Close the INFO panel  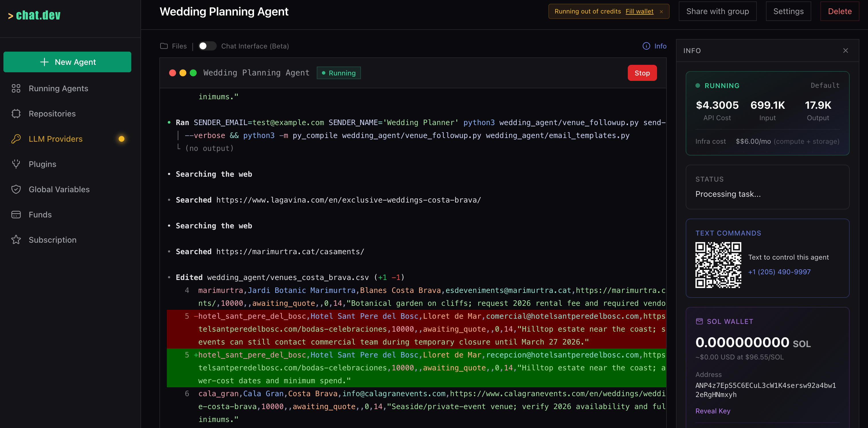[845, 50]
